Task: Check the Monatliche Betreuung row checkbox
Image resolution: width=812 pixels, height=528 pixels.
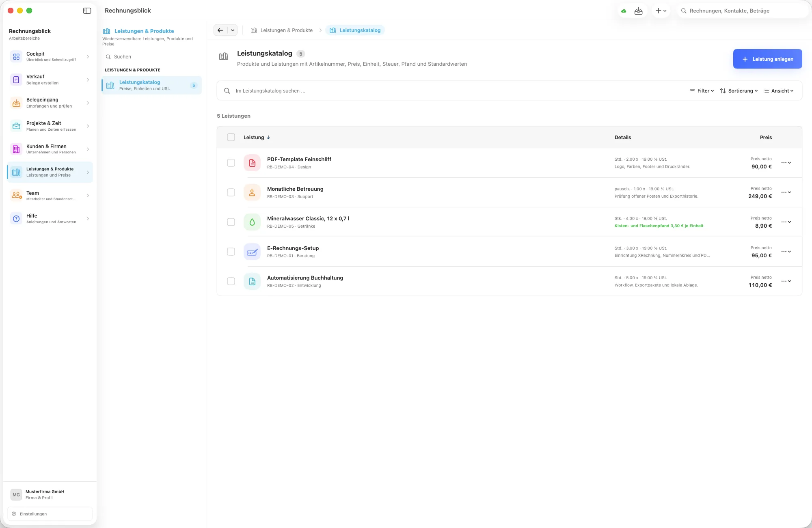Action: pyautogui.click(x=231, y=193)
